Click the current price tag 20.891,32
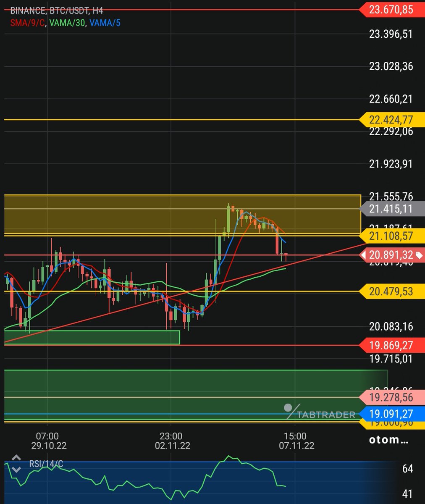Image resolution: width=425 pixels, height=504 pixels. click(392, 255)
